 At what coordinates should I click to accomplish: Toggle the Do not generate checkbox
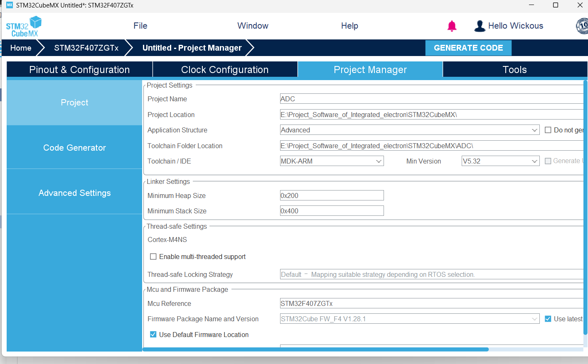point(548,130)
